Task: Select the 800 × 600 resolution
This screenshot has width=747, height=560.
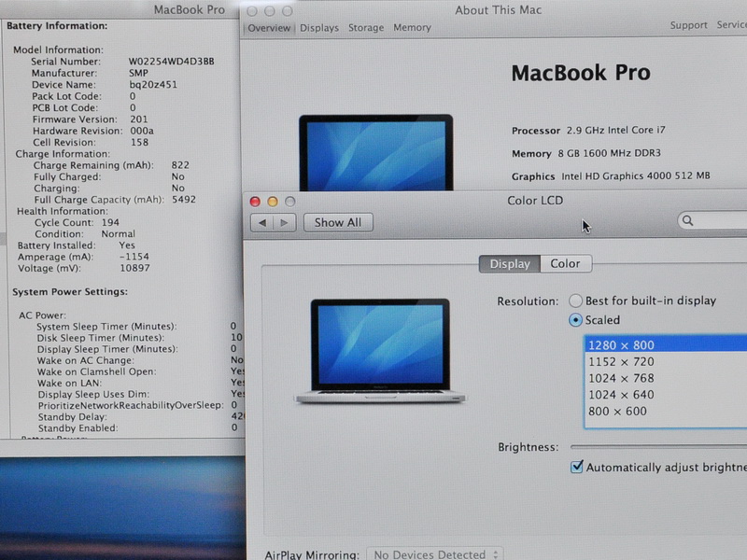Action: [x=666, y=411]
